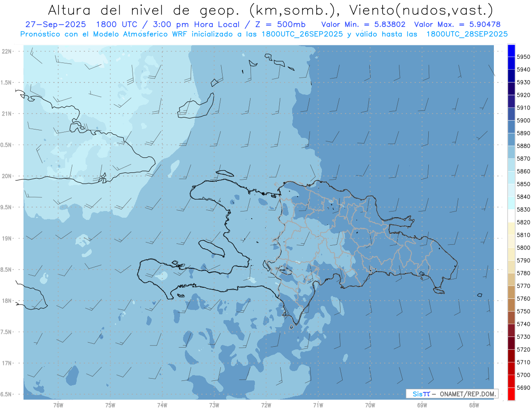
Task: Click the "5850" legend value
Action: (524, 184)
